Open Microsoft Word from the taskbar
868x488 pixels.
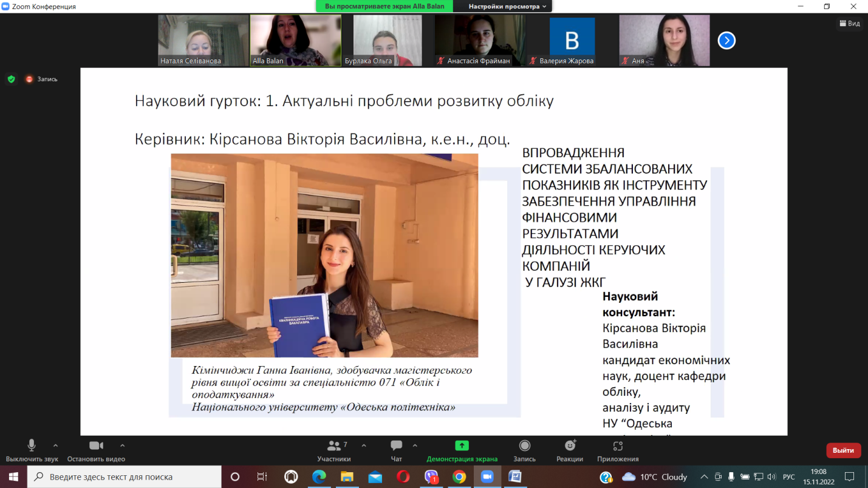tap(516, 478)
